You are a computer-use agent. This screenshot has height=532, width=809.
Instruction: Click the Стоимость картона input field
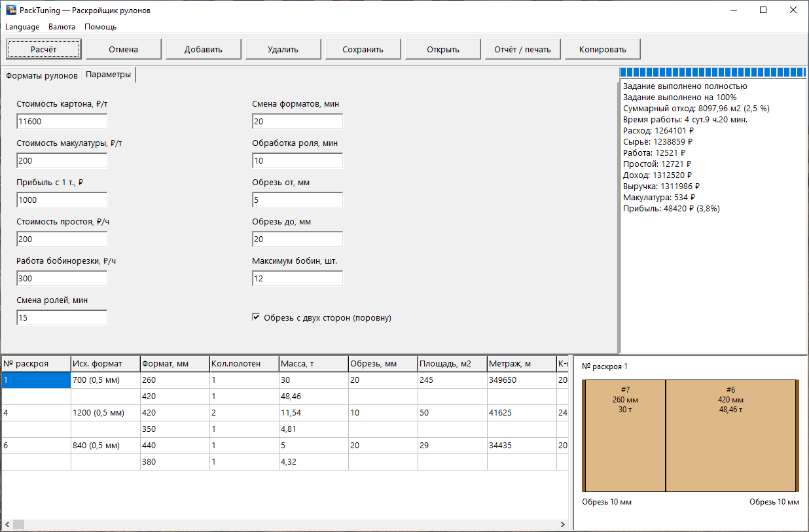click(62, 122)
